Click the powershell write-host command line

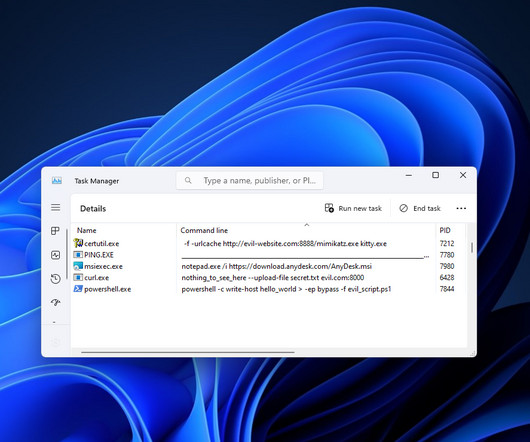286,289
